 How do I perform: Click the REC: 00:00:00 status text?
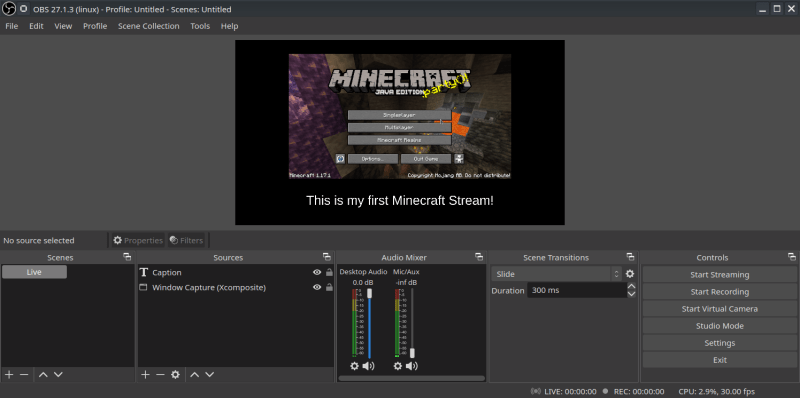[639, 391]
